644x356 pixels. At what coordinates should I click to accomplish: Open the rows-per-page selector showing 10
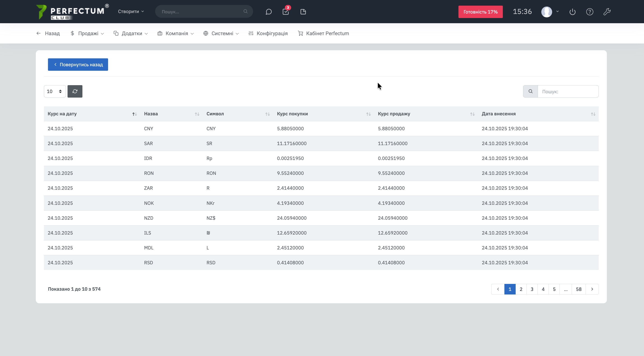point(54,91)
